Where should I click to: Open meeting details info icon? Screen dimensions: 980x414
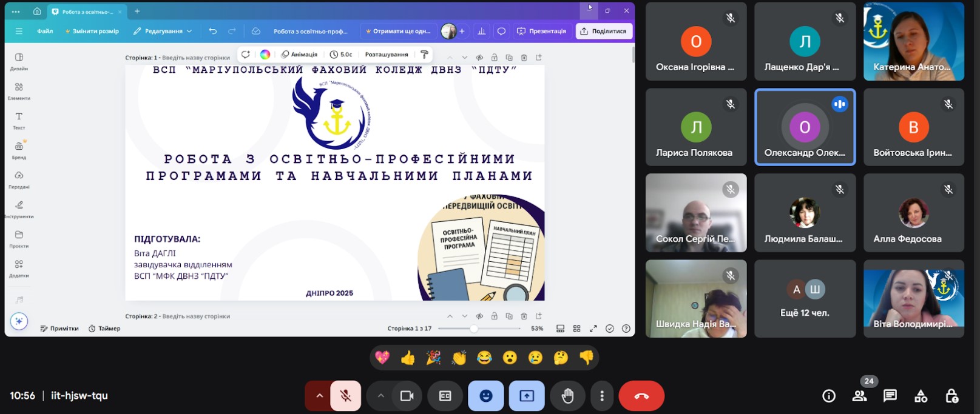point(828,396)
